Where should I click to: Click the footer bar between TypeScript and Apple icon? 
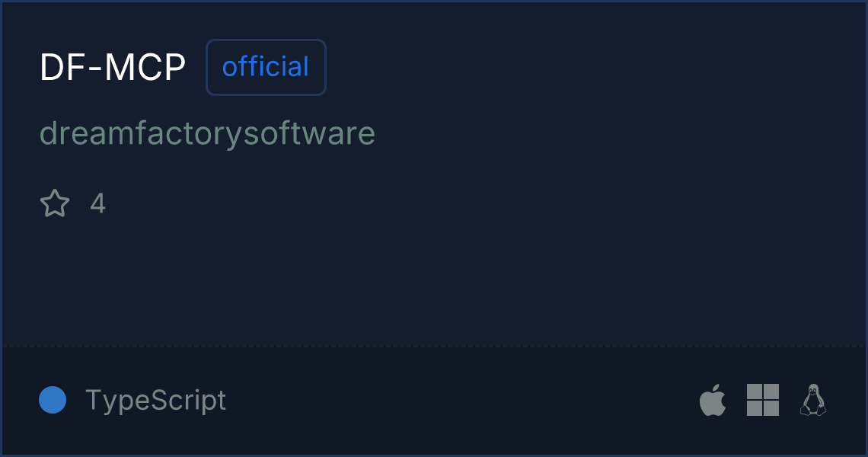click(x=457, y=400)
